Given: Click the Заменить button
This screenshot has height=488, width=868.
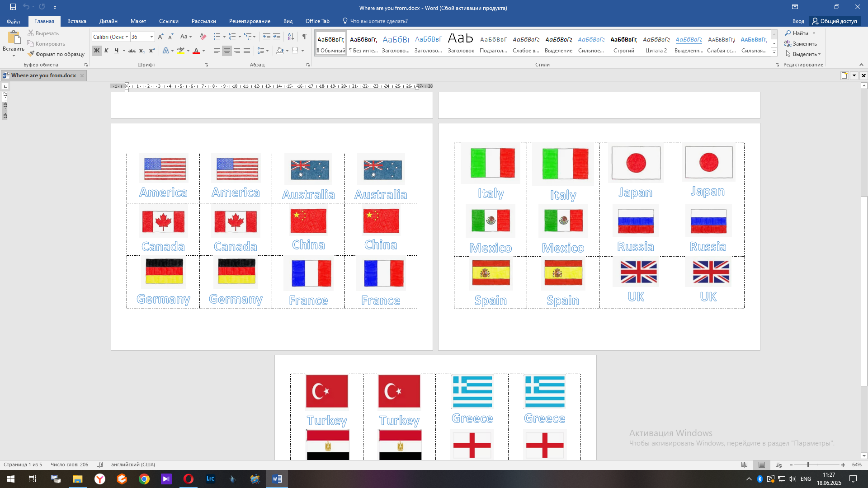Looking at the screenshot, I should click(x=804, y=44).
